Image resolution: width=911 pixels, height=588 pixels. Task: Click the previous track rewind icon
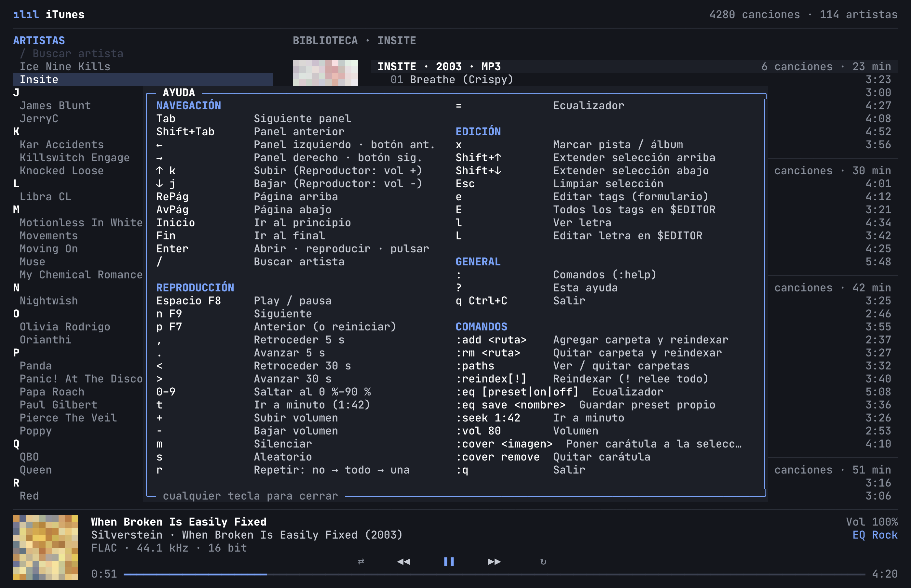coord(403,562)
